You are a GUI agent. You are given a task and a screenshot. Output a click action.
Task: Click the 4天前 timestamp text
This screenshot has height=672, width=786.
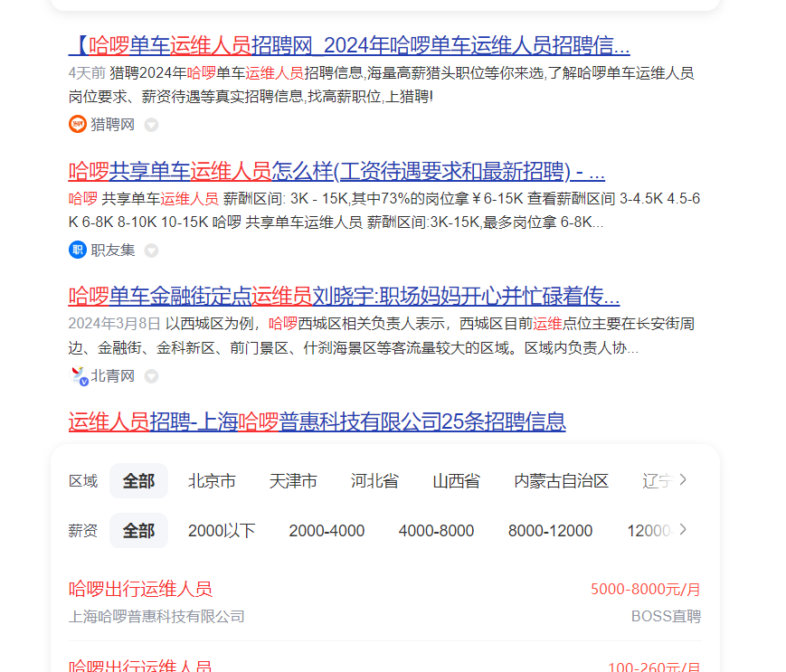(87, 73)
